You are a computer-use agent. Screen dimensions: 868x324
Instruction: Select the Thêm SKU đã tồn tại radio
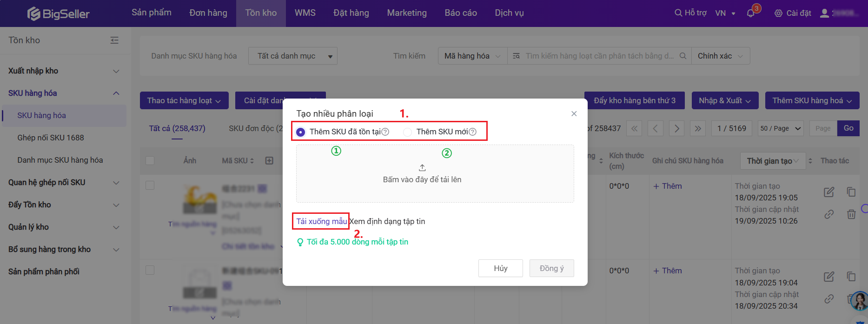pyautogui.click(x=301, y=132)
